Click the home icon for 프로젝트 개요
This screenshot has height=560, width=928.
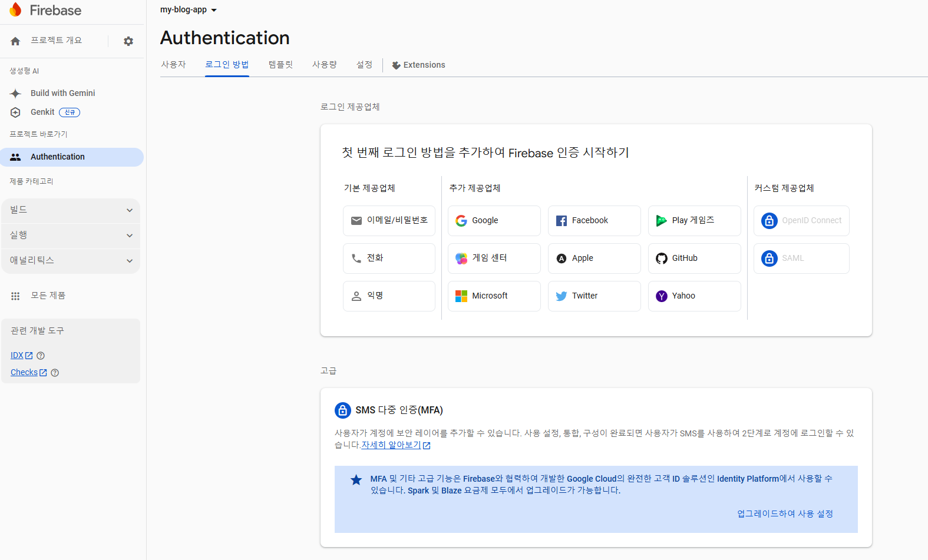click(15, 41)
